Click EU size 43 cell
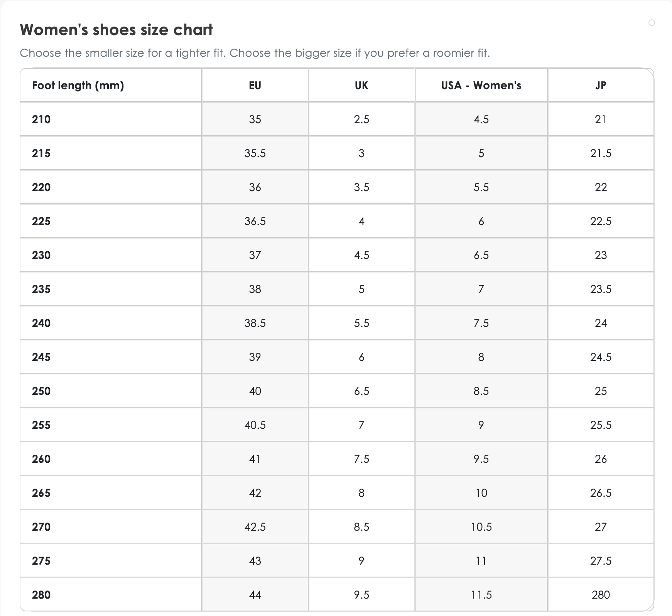 coord(255,561)
